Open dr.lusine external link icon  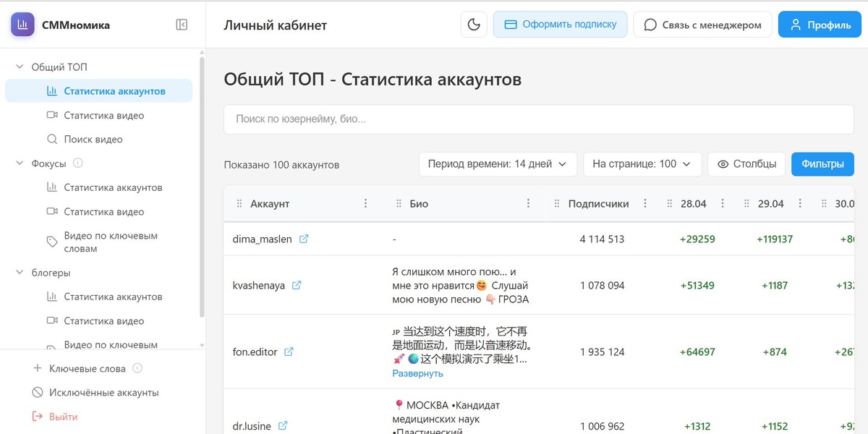pos(283,426)
